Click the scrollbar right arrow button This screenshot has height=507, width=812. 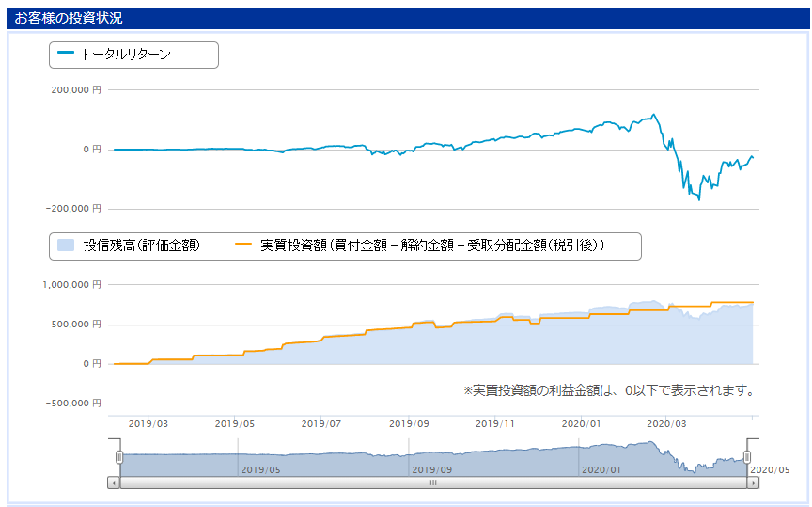(x=753, y=483)
